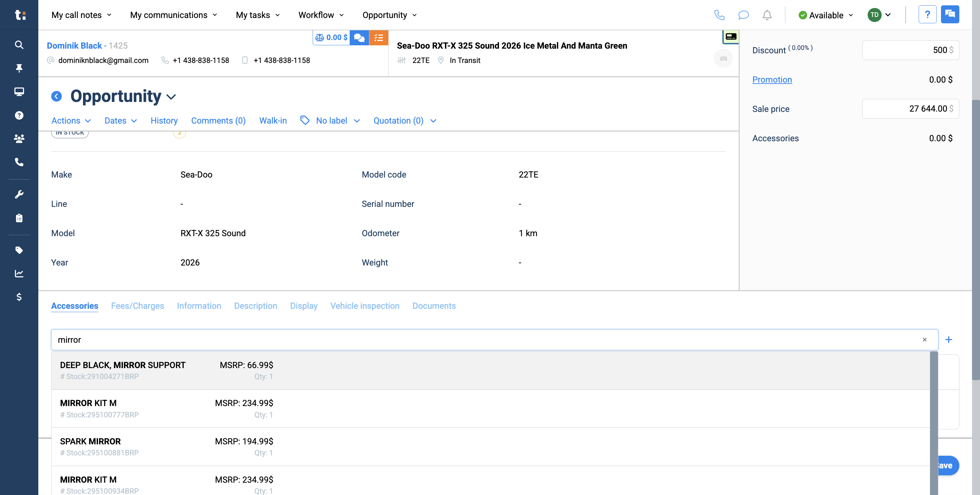Click the Promotion link
The image size is (980, 495).
[x=772, y=80]
